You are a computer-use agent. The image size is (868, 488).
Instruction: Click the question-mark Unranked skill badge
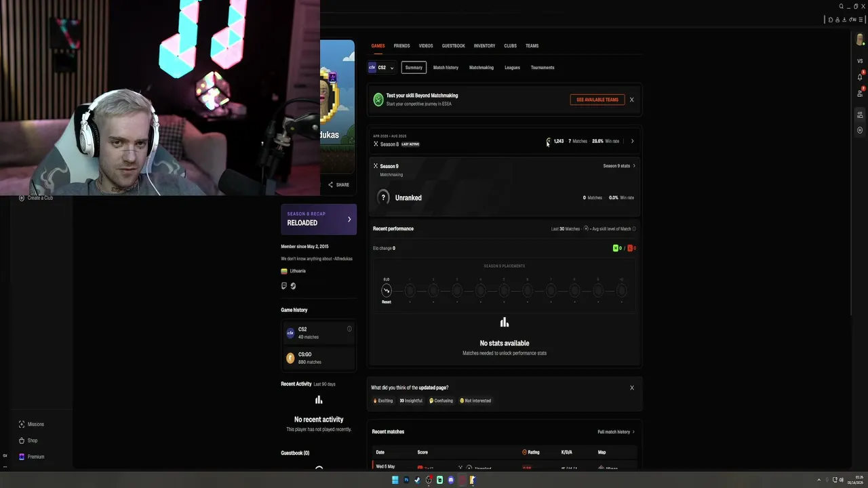coord(383,197)
